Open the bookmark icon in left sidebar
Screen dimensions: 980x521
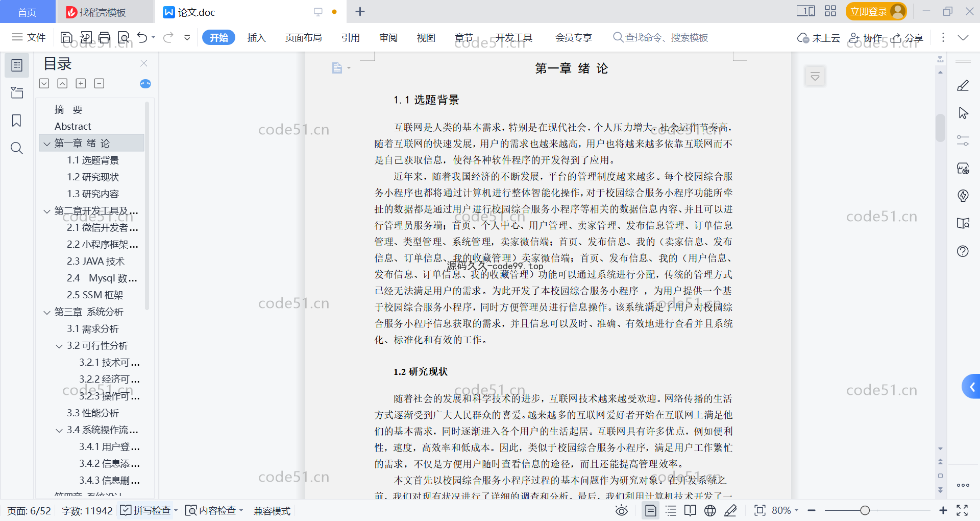tap(17, 121)
